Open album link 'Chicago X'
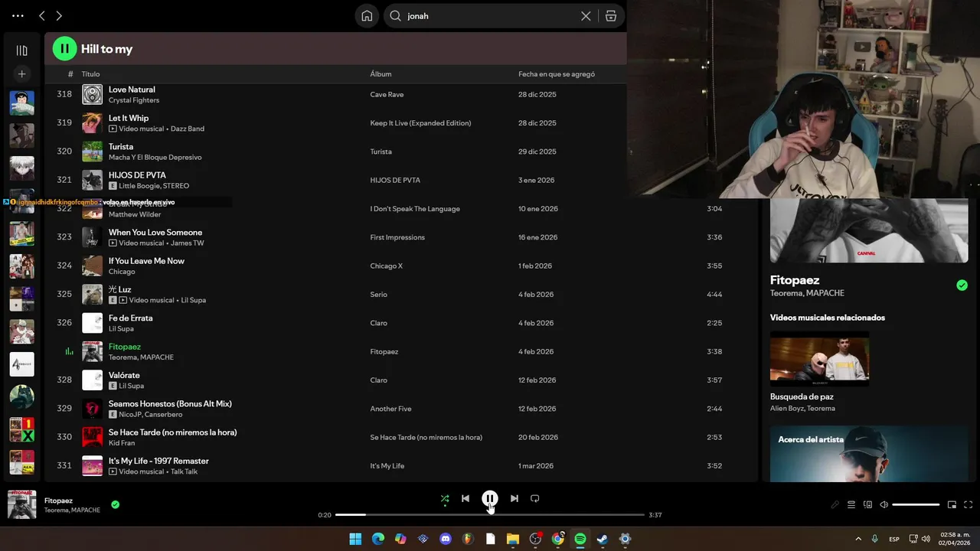 point(386,266)
